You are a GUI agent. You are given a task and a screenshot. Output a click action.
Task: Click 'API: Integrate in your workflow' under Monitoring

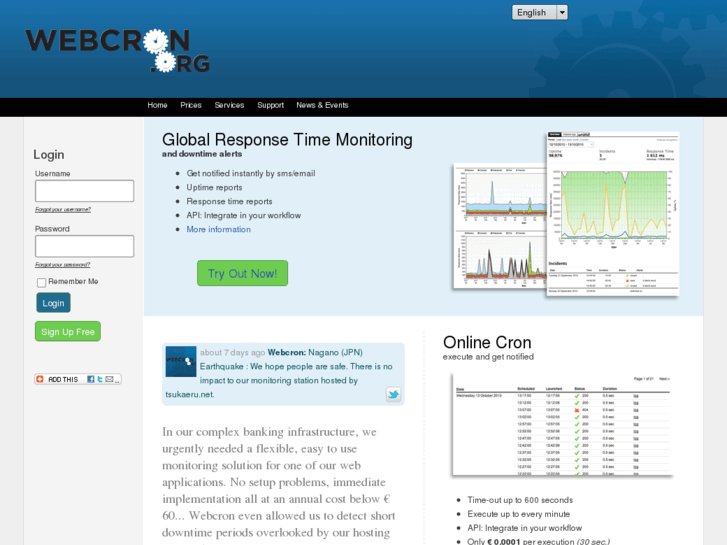243,215
